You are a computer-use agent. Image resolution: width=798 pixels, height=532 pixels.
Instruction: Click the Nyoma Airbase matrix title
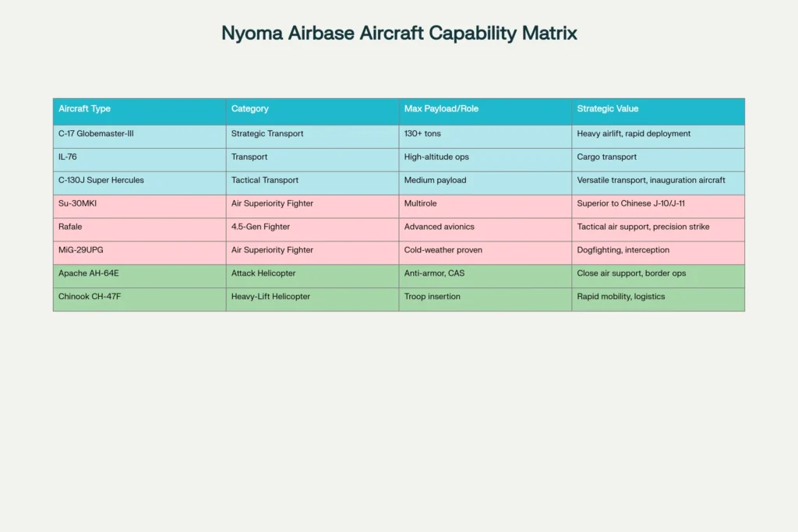(x=399, y=33)
